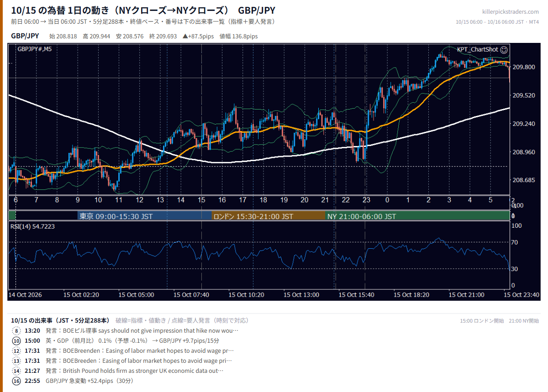Screen dimensions: 548x392
Task: Click the GBPJPY#,M5 chart symbol label
Action: tap(35, 49)
